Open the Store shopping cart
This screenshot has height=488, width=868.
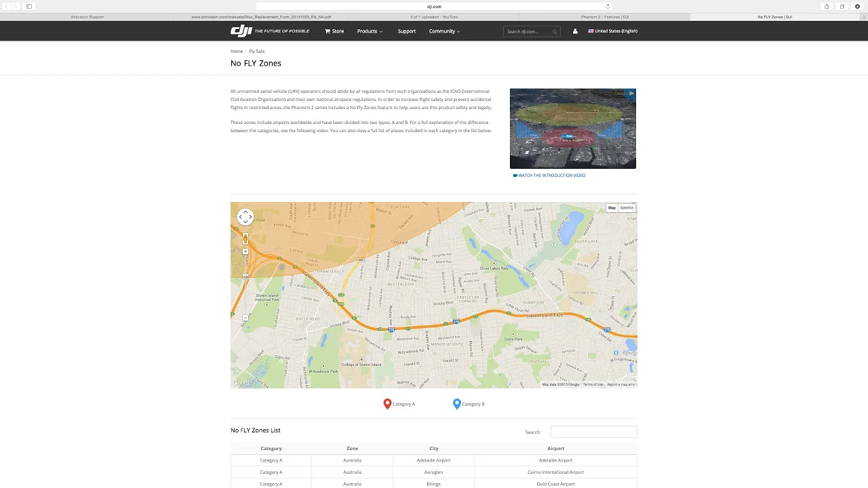pyautogui.click(x=334, y=31)
